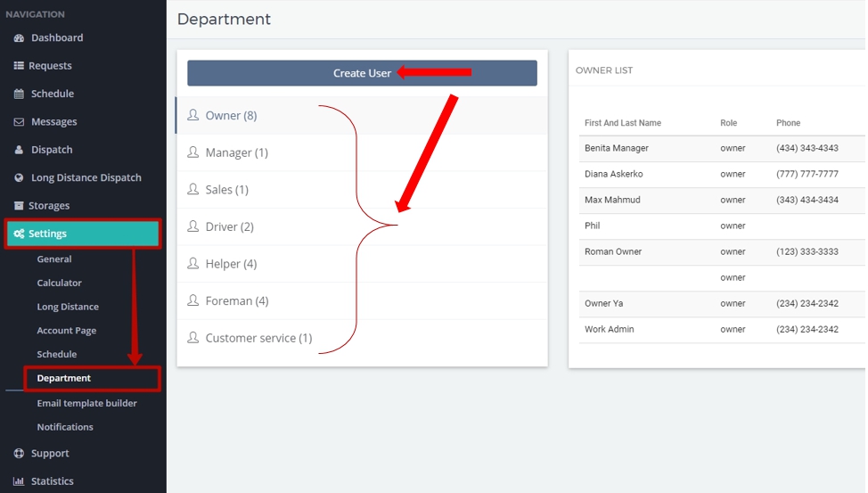
Task: Click the Support lifebuoy icon
Action: (19, 453)
